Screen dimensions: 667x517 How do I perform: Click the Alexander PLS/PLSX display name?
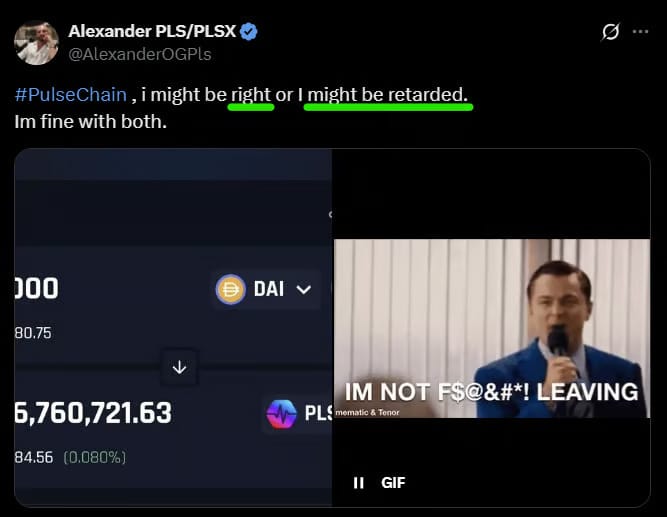pyautogui.click(x=152, y=31)
